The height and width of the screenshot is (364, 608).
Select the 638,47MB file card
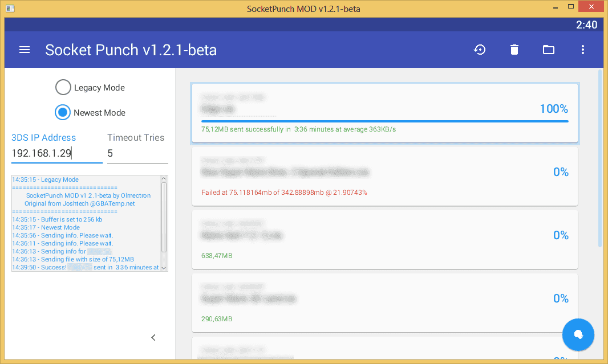coord(384,240)
